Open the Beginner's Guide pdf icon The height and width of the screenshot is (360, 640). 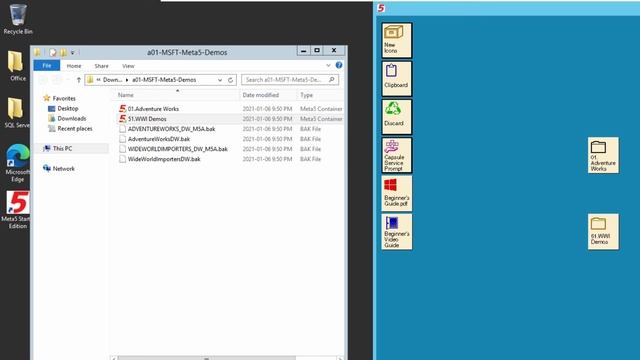pos(397,193)
